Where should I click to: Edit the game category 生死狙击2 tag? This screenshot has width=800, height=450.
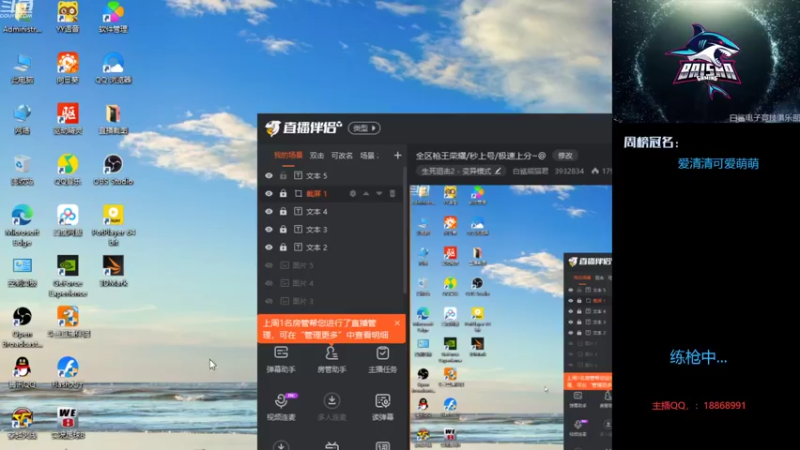(x=461, y=171)
